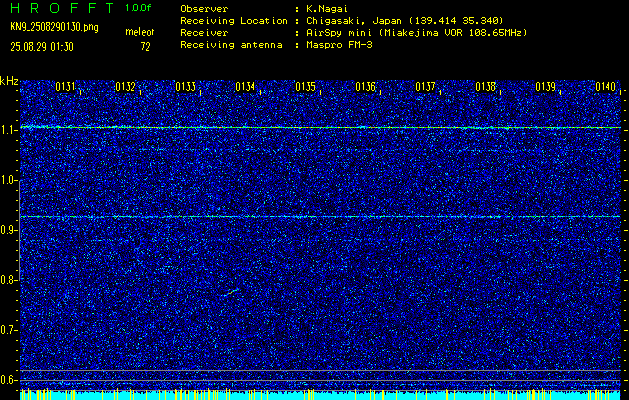Click the 1.1 frequency axis label
The image size is (629, 400).
pos(9,130)
